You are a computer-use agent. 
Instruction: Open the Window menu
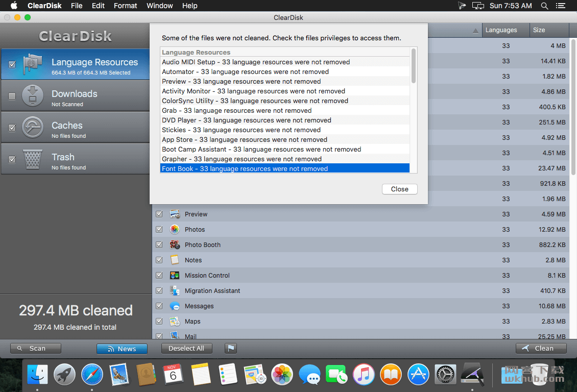160,6
